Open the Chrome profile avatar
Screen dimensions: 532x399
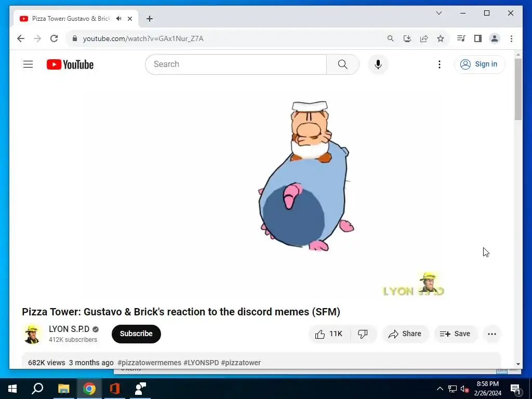coord(495,38)
